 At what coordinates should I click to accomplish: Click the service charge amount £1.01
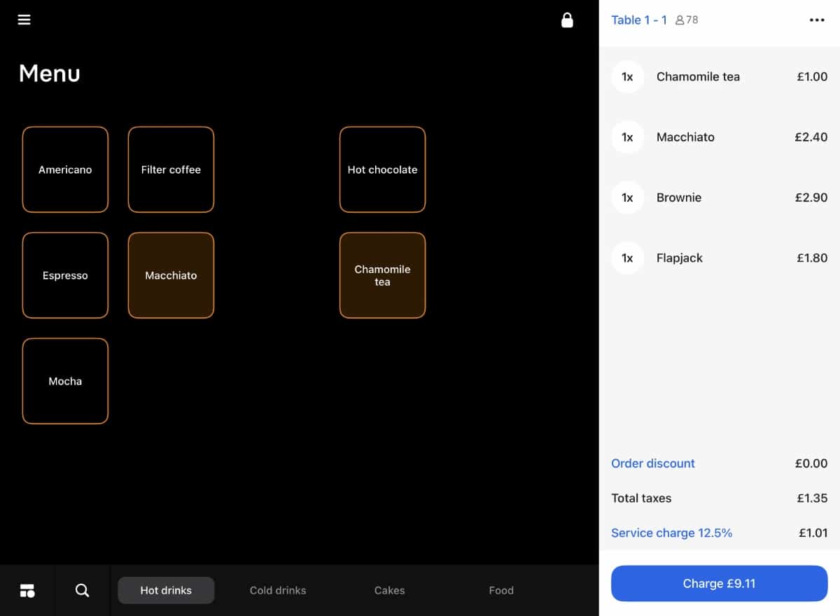(813, 533)
